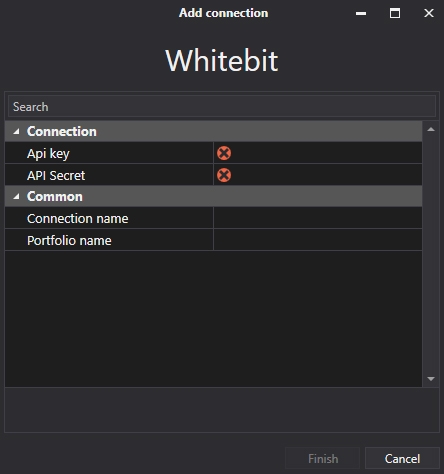Click the red error icon beside API Secret
The image size is (444, 474).
pos(224,175)
